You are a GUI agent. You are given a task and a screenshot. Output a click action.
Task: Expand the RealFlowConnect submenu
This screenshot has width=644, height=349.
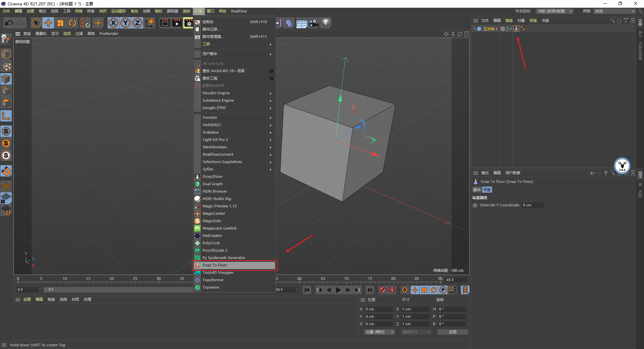[x=234, y=154]
